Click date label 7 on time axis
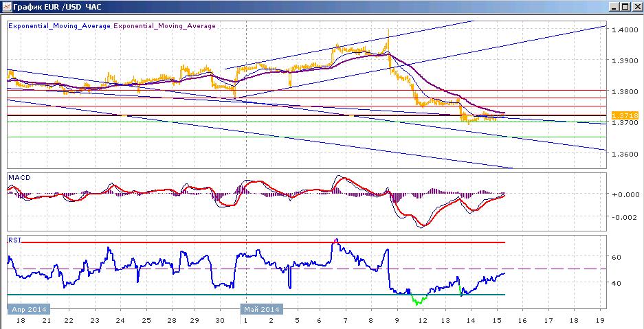Viewport: 644px width, 329px height. 346,320
